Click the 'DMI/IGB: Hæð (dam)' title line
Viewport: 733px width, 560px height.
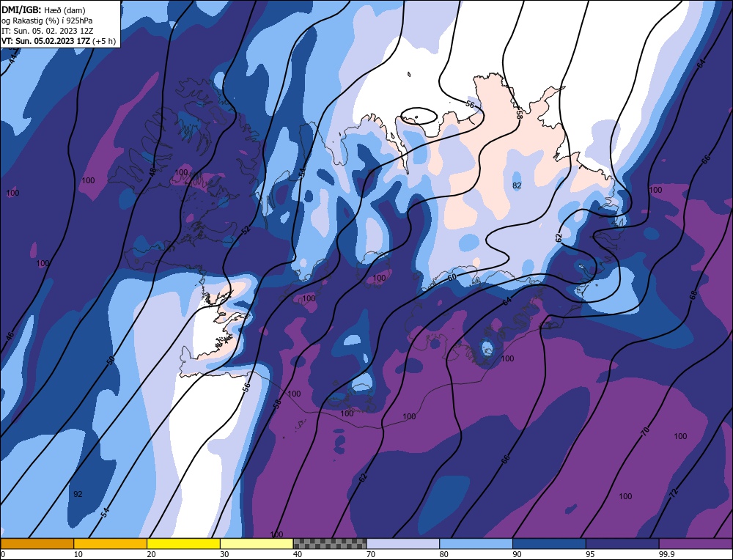(x=43, y=10)
